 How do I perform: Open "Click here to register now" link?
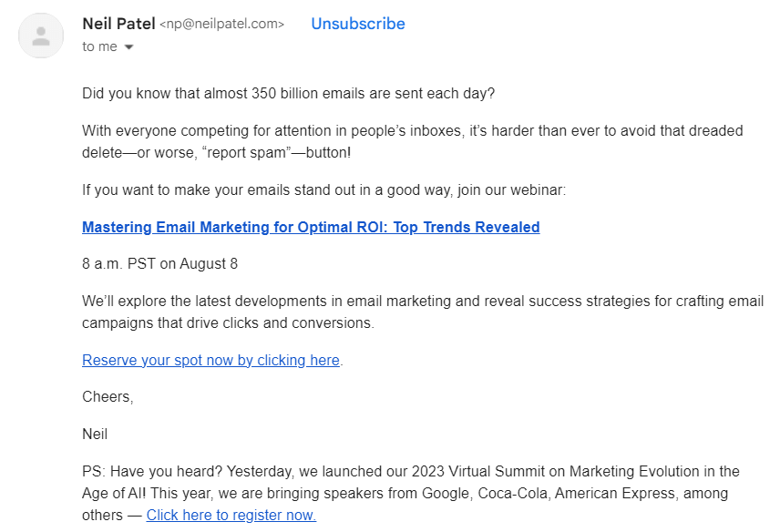click(x=231, y=515)
